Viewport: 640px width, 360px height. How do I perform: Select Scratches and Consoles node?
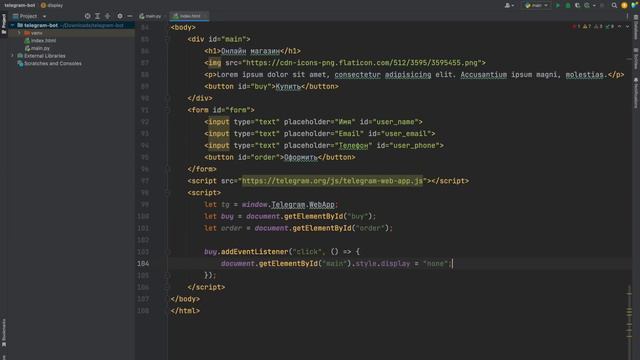(53, 64)
